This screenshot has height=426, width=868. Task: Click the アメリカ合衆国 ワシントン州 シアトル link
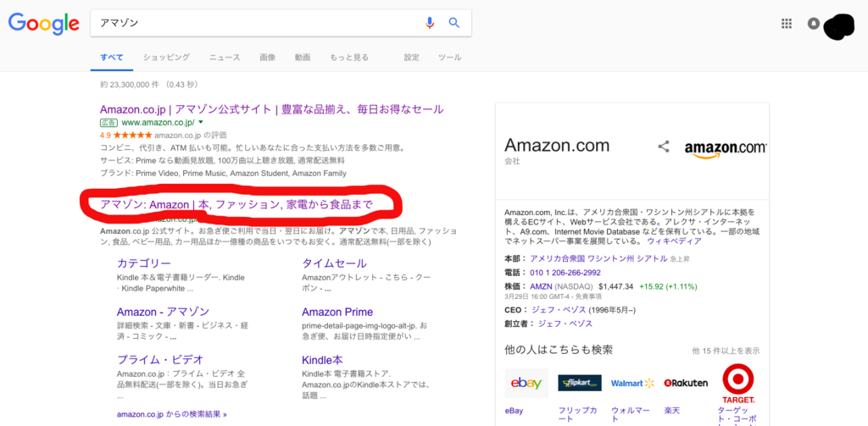point(598,258)
